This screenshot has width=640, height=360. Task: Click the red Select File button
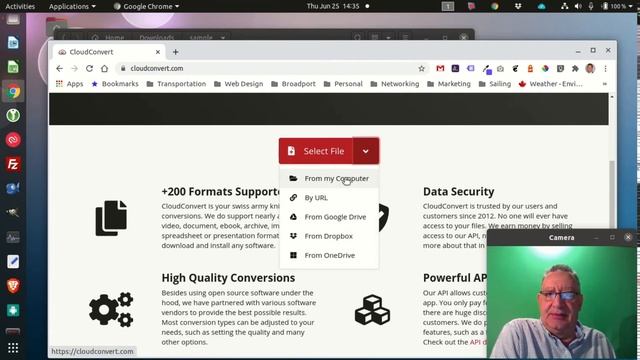coord(316,151)
